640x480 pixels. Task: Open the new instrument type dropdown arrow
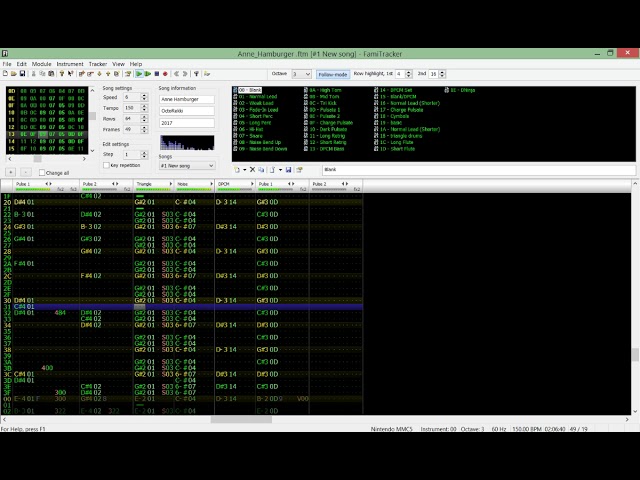[x=244, y=170]
